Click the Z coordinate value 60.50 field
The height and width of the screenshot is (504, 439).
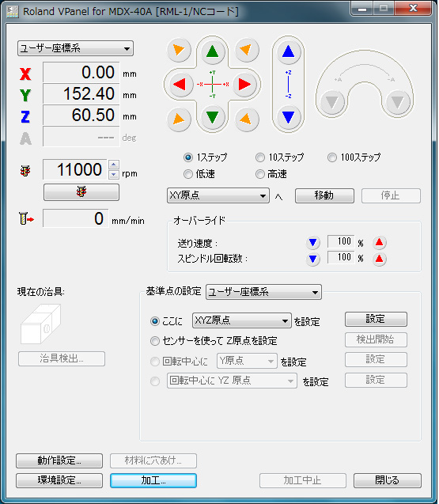(81, 115)
